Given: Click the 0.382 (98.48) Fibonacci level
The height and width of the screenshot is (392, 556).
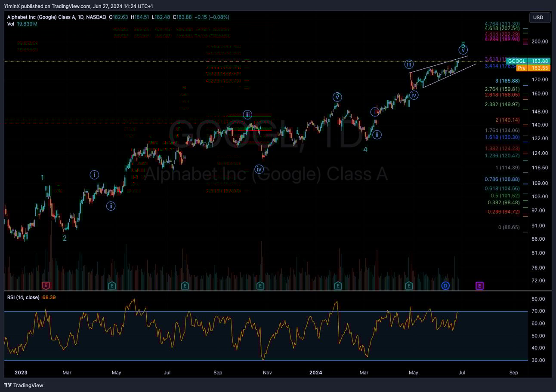Looking at the screenshot, I should [x=503, y=202].
